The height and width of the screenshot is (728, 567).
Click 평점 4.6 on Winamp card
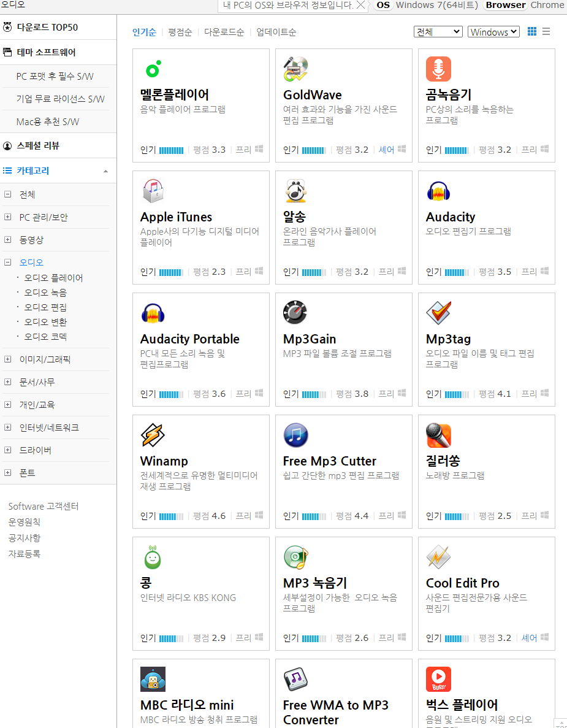pyautogui.click(x=209, y=516)
